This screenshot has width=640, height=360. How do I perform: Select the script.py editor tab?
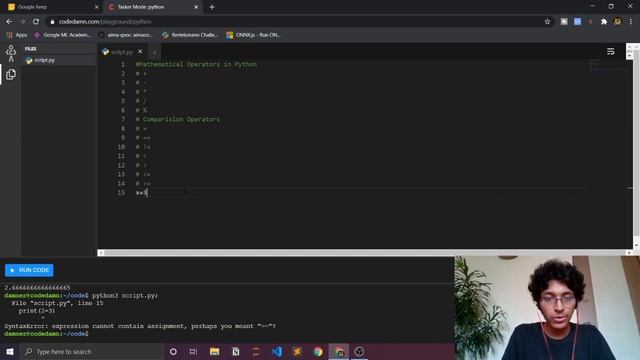[121, 52]
